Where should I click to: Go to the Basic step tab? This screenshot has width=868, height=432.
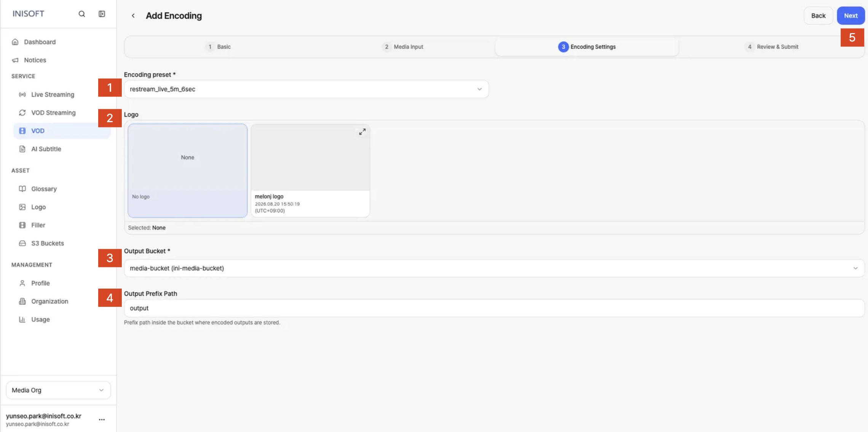click(219, 47)
